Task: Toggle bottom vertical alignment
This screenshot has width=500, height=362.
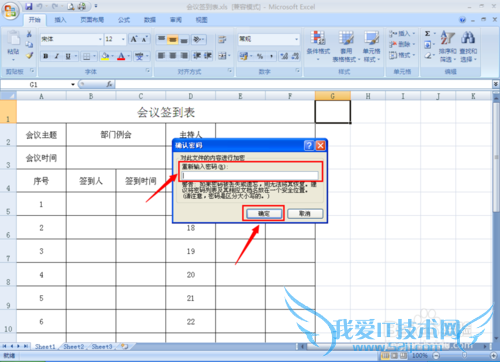Action: point(184,39)
